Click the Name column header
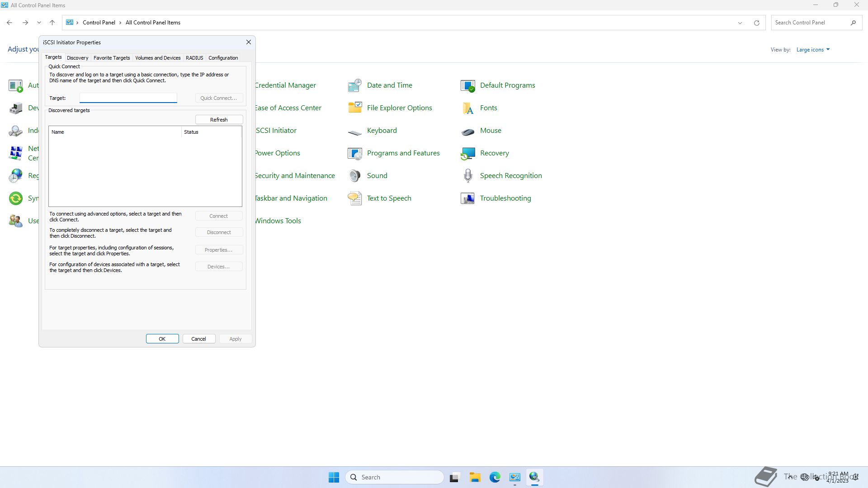This screenshot has width=868, height=488. 115,132
